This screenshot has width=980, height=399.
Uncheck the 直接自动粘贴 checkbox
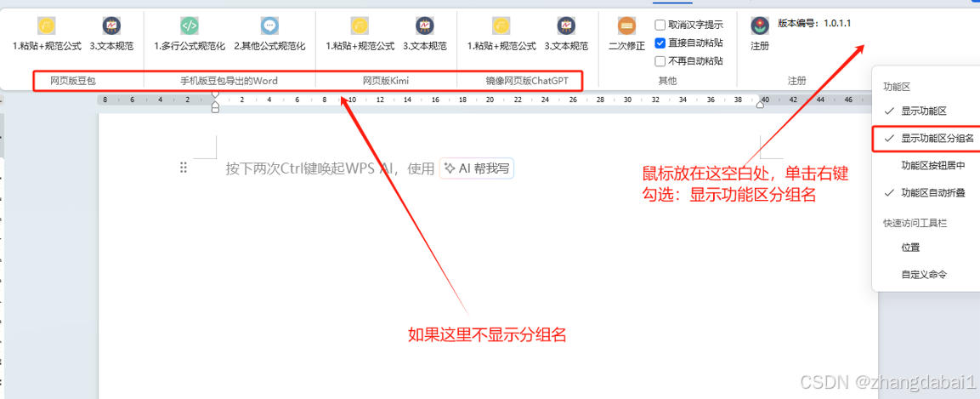[x=660, y=43]
